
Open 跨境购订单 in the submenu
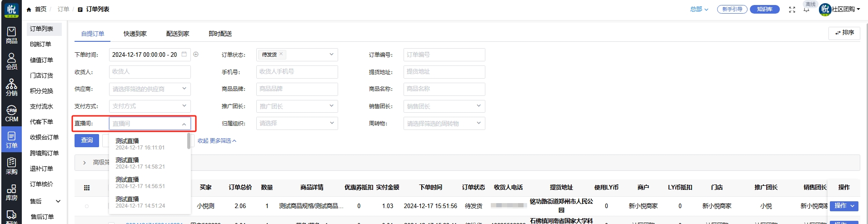coord(44,153)
